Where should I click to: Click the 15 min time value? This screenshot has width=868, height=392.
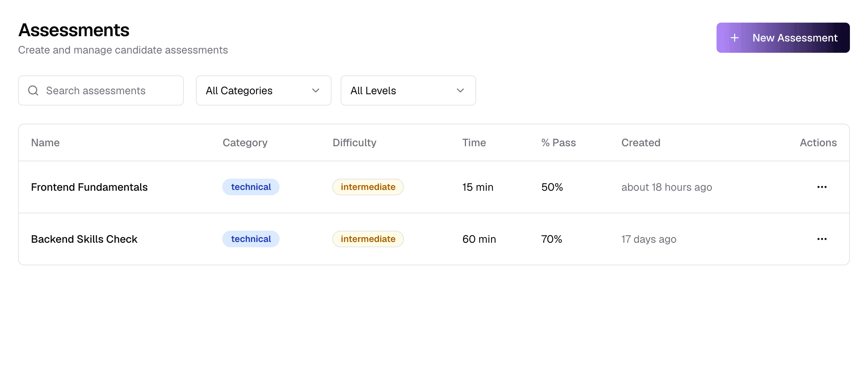coord(478,187)
